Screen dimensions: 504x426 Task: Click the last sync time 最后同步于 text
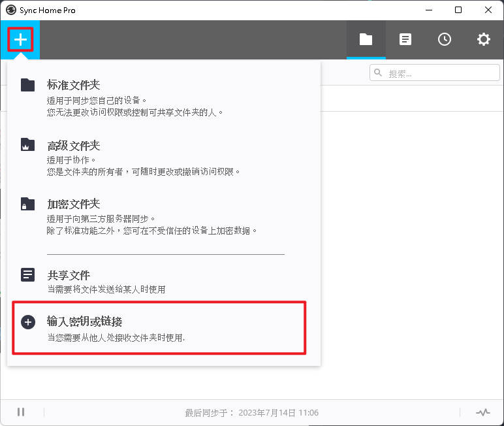252,413
